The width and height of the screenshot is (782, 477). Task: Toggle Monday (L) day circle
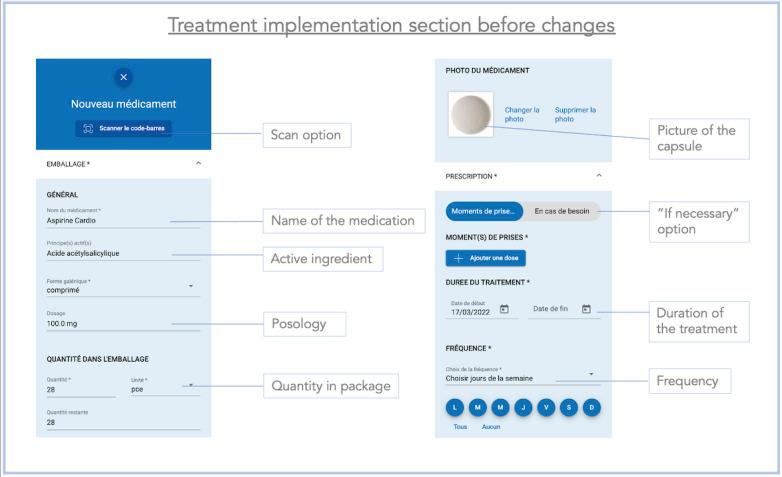[x=454, y=408]
